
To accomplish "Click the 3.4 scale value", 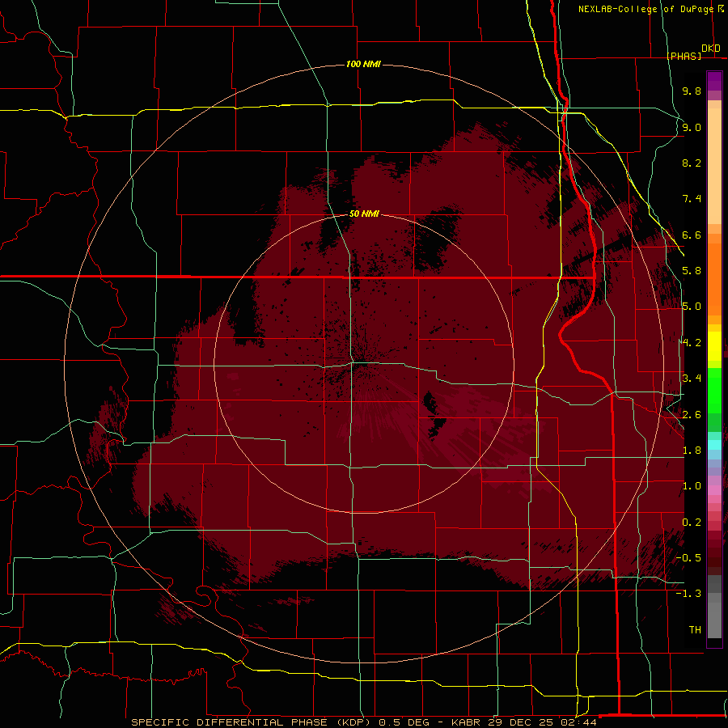I will click(692, 379).
